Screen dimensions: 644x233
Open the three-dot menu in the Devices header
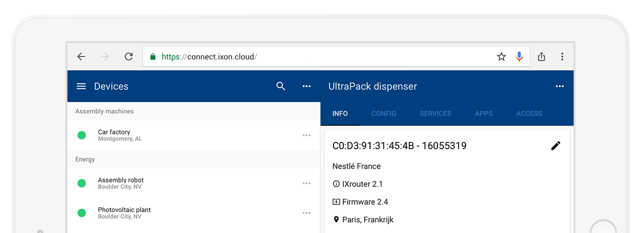[x=307, y=86]
